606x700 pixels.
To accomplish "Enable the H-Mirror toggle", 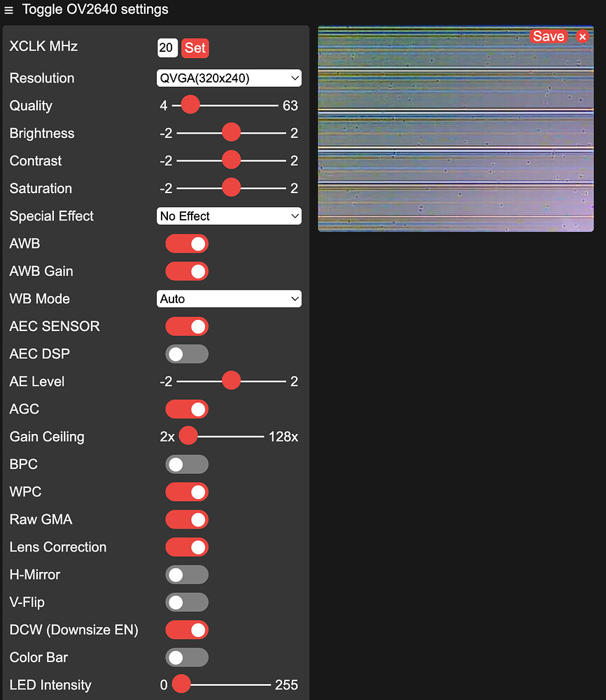I will 187,574.
